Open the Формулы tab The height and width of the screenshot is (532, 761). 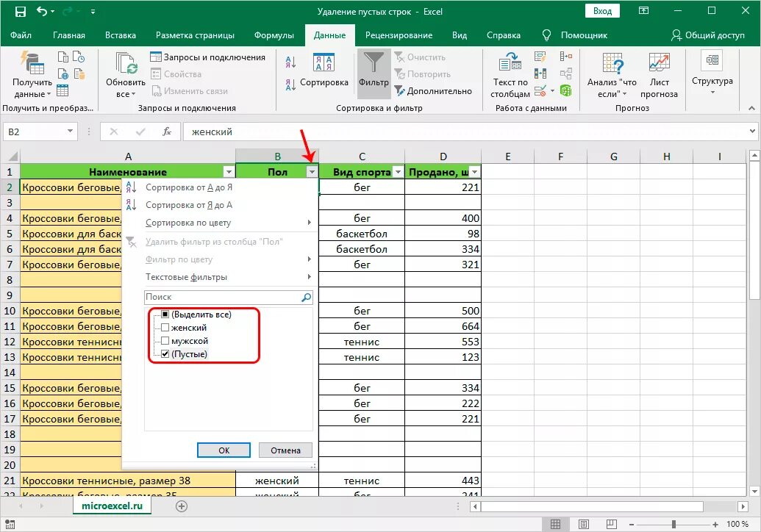pos(274,35)
